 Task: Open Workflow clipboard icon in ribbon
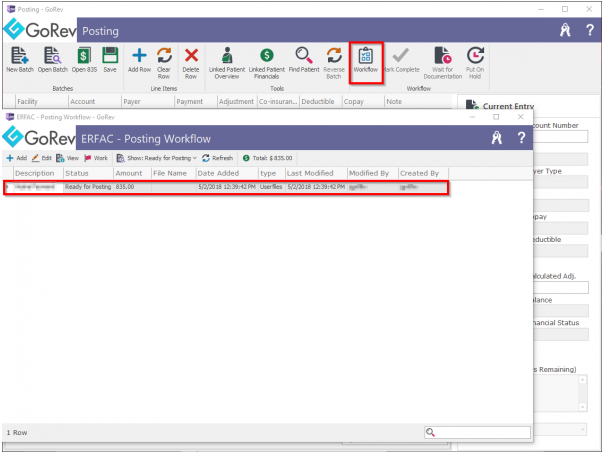366,56
